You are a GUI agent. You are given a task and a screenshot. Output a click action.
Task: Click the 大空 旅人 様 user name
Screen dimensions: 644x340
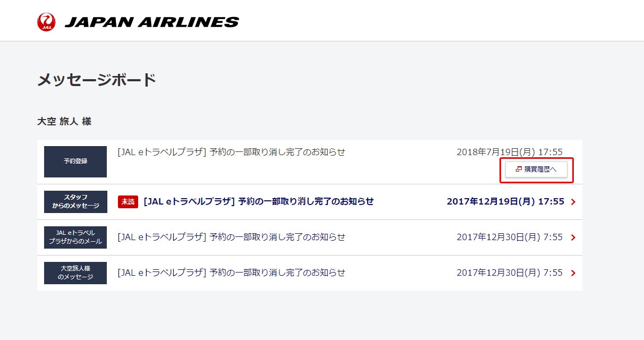point(64,122)
